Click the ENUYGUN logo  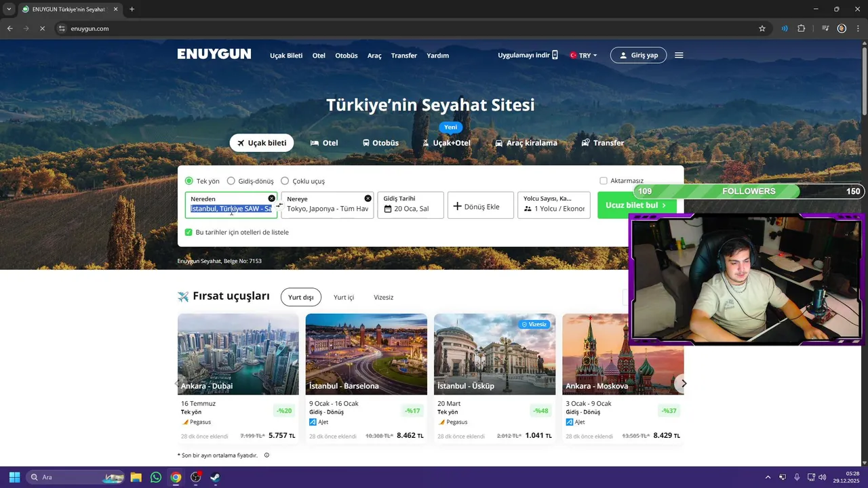click(214, 54)
